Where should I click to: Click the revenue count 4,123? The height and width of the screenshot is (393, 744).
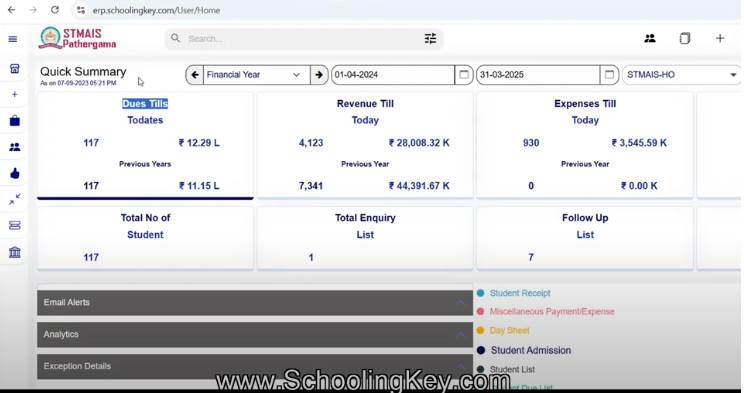click(x=311, y=143)
